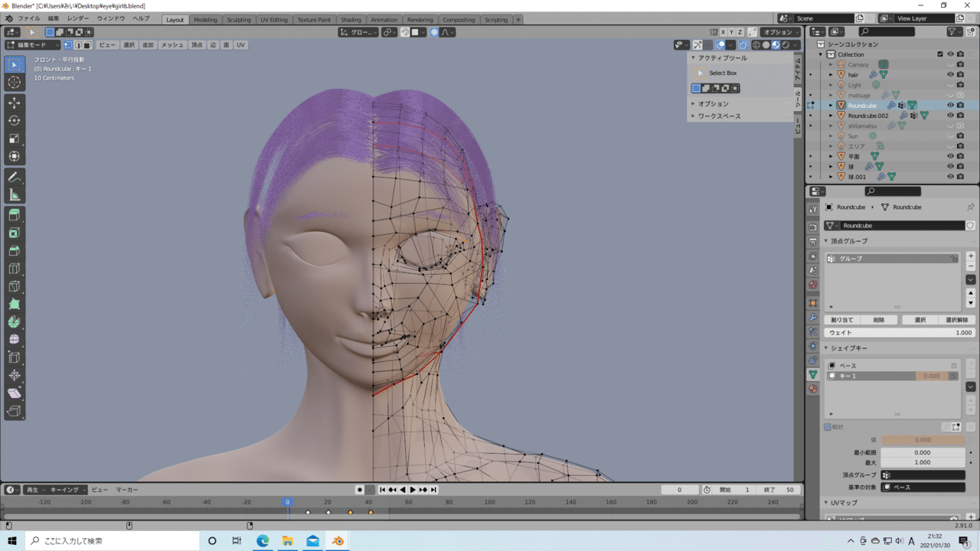Image resolution: width=980 pixels, height=551 pixels.
Task: Uncheck the Collection checkbox in the outliner
Action: tap(940, 54)
